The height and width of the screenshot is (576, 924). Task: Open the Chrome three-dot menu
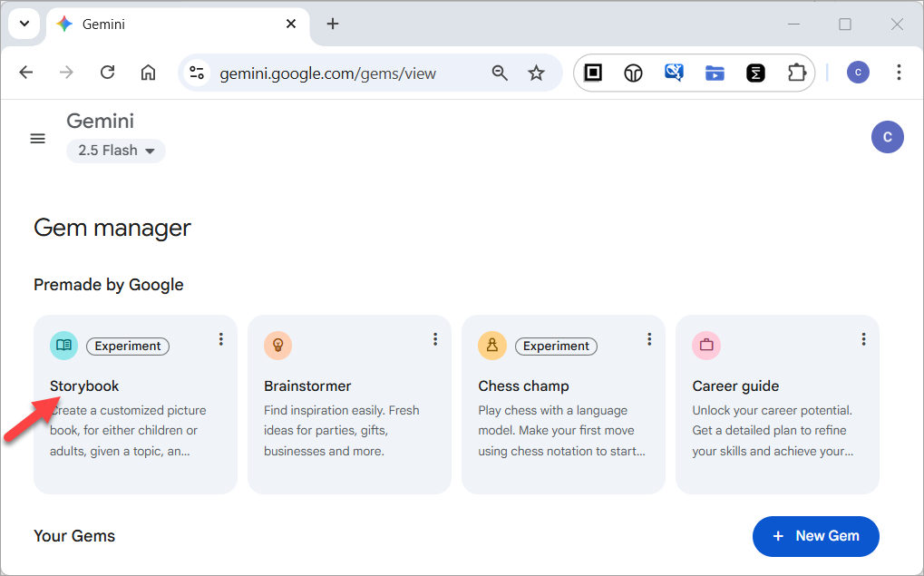(899, 73)
